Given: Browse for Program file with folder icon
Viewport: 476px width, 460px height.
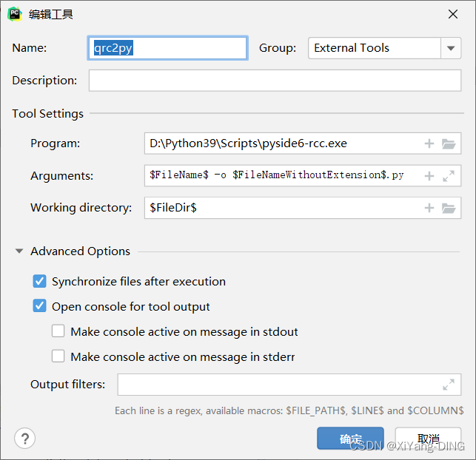Looking at the screenshot, I should 449,143.
